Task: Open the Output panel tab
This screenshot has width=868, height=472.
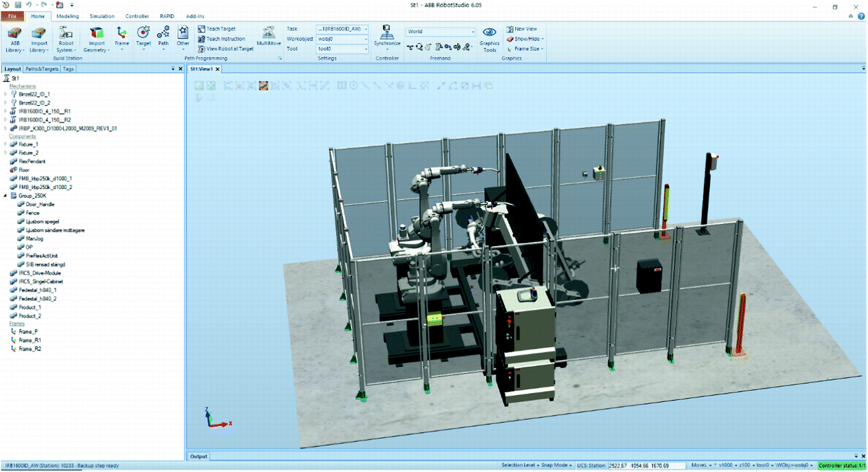Action: coord(198,456)
